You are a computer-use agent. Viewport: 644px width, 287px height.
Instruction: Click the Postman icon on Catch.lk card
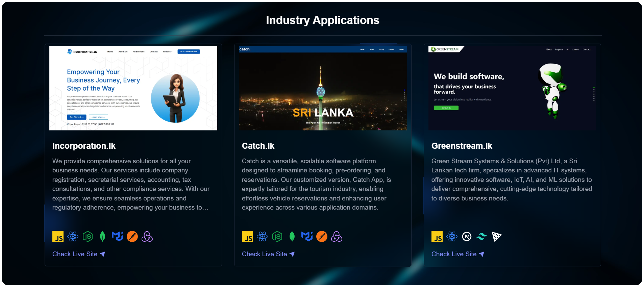coord(322,237)
